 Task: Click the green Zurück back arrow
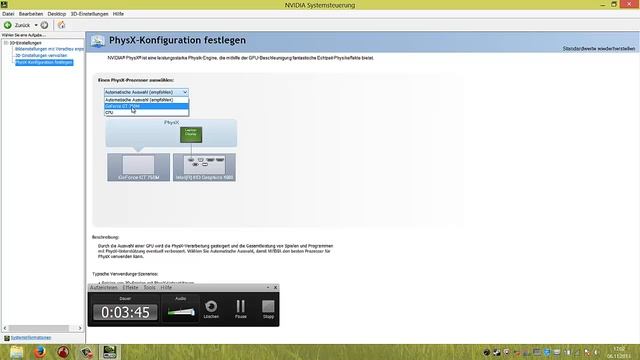coord(7,25)
